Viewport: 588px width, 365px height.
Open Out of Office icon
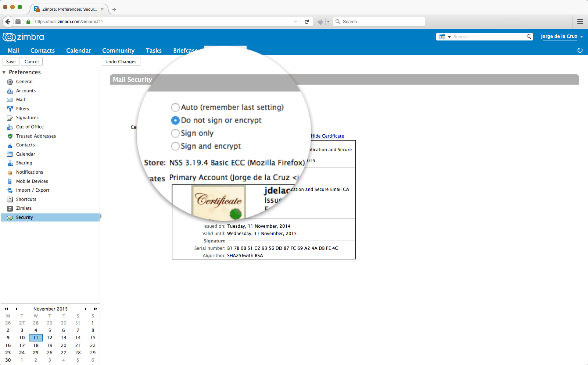tap(10, 127)
